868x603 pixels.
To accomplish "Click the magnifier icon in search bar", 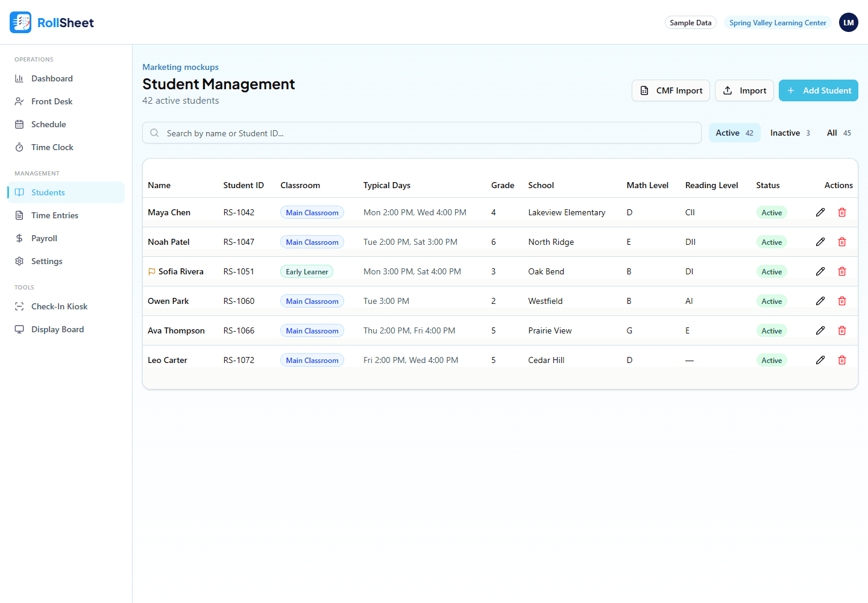I will click(x=155, y=133).
